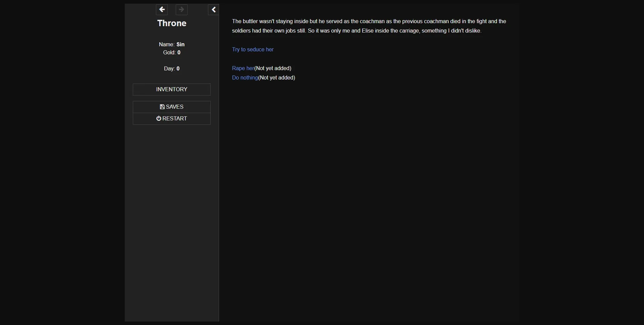
Task: Click the 'Throne' story title
Action: (171, 23)
